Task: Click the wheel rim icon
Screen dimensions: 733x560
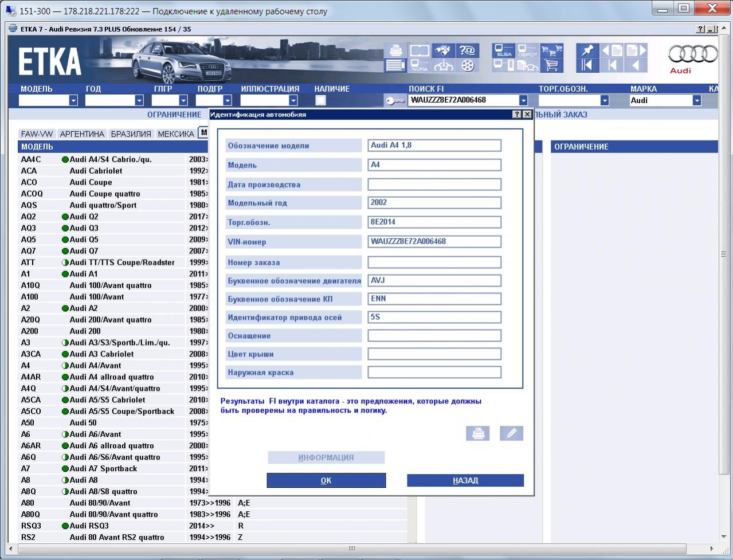Action: pyautogui.click(x=467, y=65)
